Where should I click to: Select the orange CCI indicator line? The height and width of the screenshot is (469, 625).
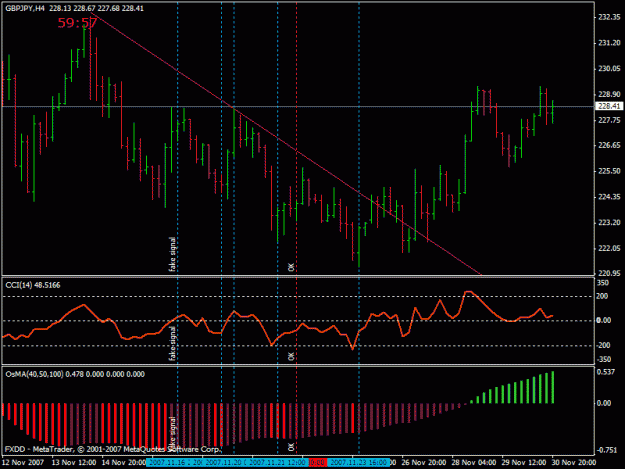277,321
